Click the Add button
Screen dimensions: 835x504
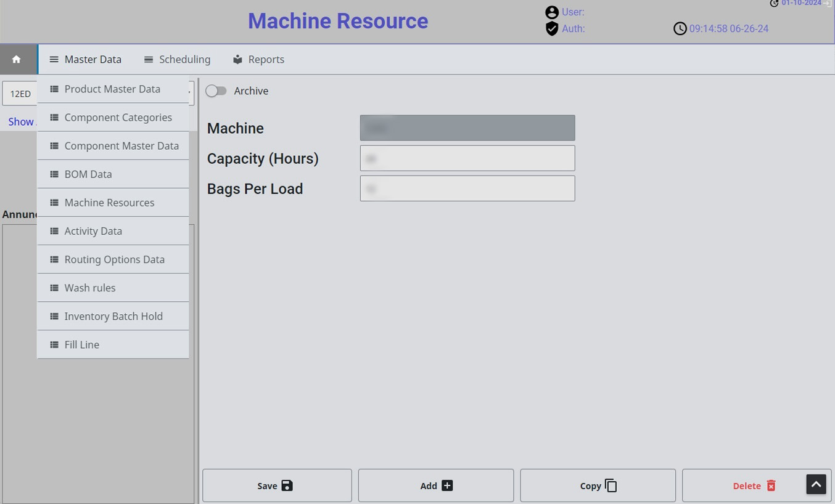pos(436,486)
